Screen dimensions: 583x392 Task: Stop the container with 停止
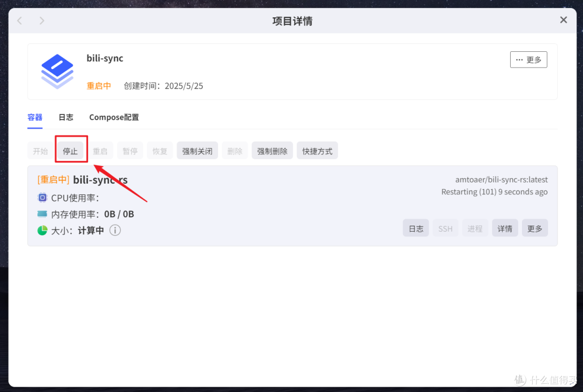(x=70, y=151)
